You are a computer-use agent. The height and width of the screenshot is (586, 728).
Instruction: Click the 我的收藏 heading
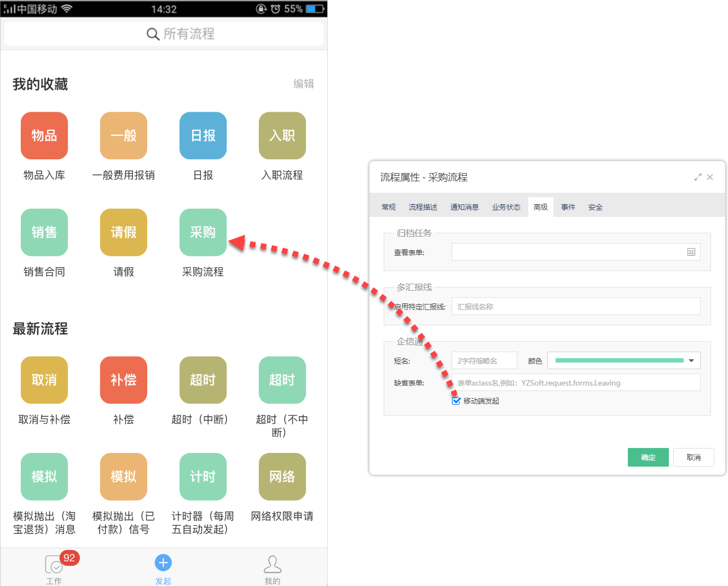click(x=41, y=84)
